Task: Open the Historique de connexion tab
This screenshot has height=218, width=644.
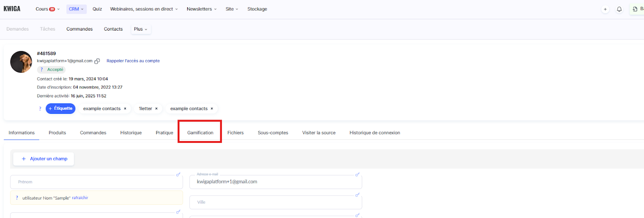Action: coord(374,133)
